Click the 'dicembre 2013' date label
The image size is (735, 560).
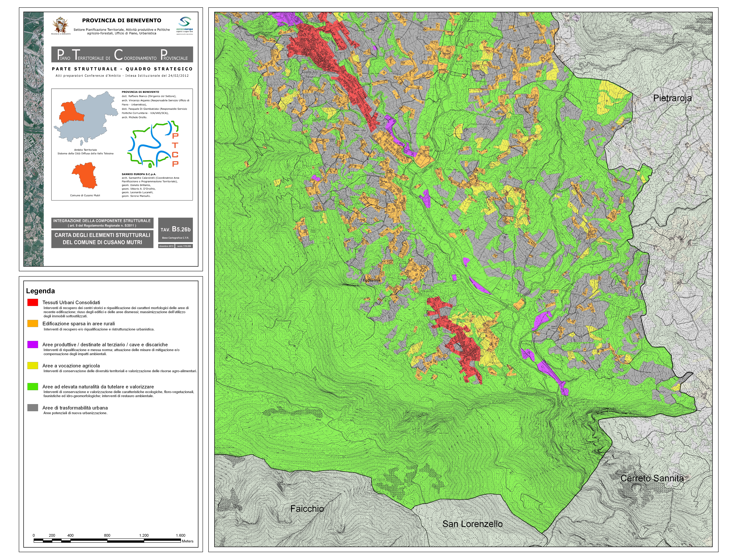pos(166,246)
